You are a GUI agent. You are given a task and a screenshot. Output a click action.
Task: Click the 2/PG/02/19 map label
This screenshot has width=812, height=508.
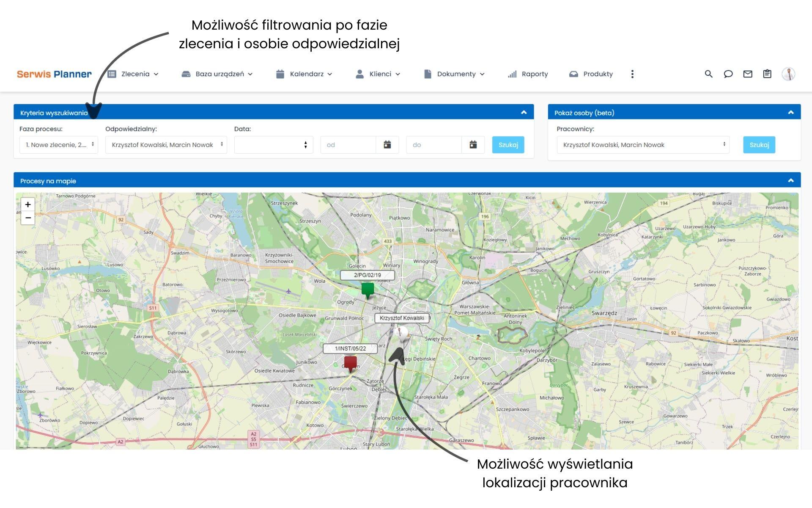click(367, 275)
